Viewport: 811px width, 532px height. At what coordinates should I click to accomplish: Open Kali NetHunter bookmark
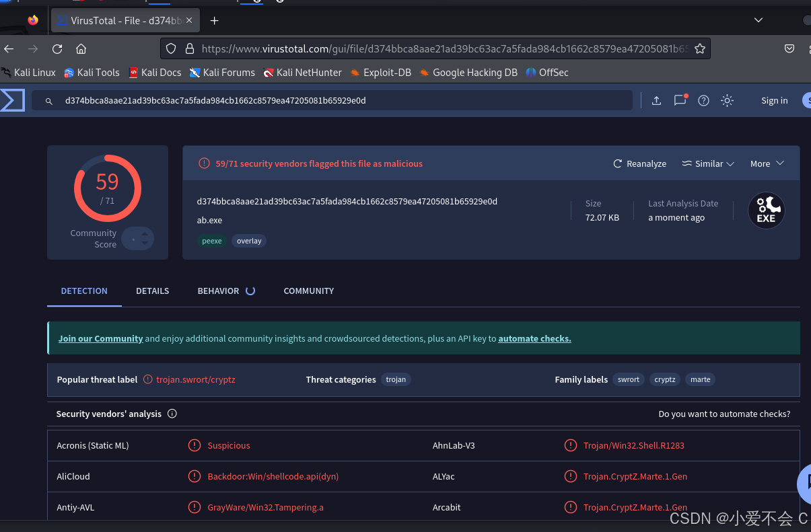[303, 72]
